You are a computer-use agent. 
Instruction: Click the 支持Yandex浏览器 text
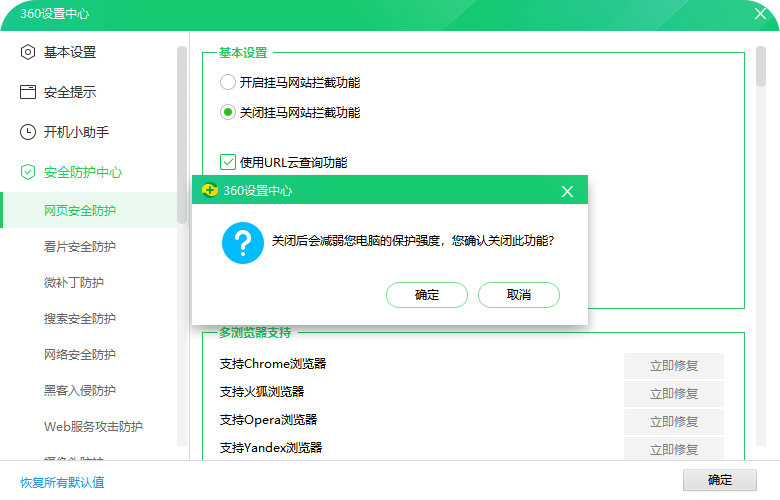(x=271, y=447)
